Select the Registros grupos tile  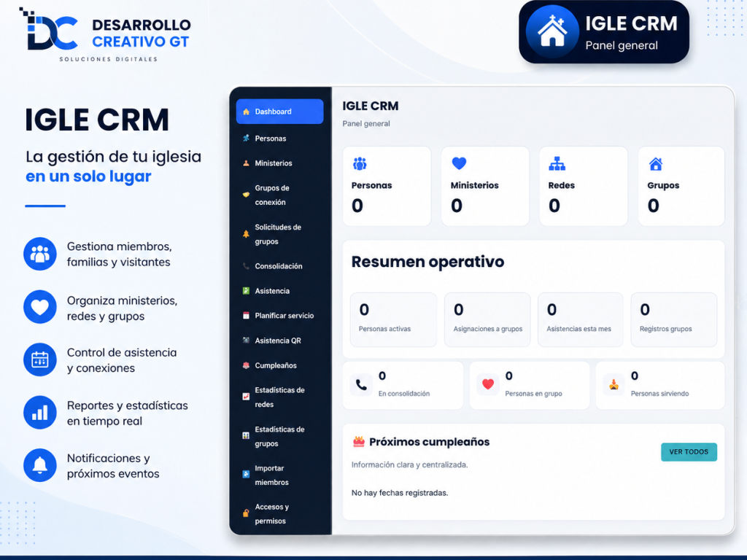674,319
